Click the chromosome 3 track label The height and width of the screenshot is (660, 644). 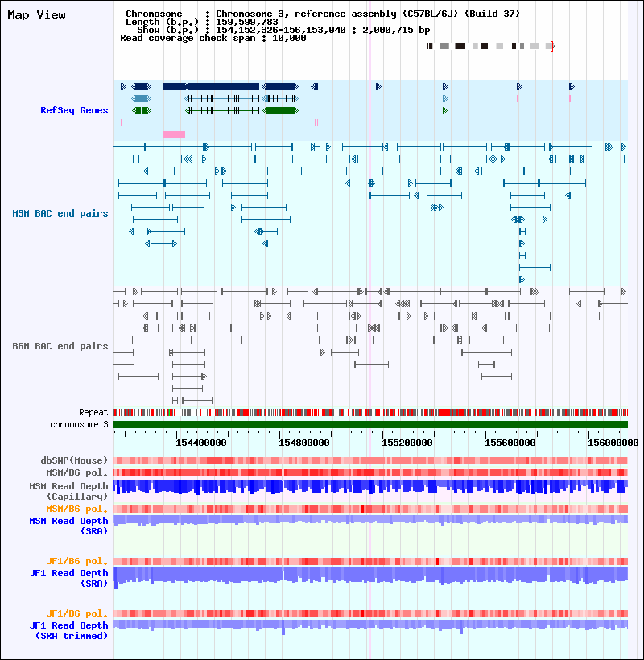point(79,424)
